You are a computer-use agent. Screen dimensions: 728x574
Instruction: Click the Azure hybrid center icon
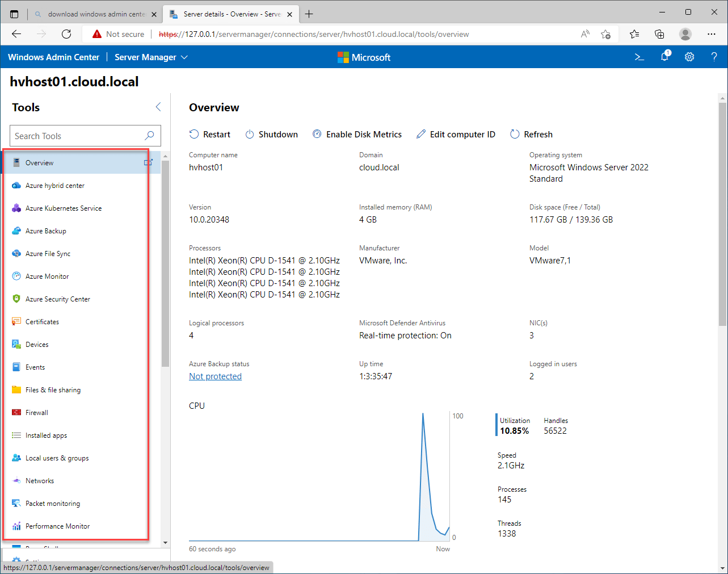pos(16,186)
